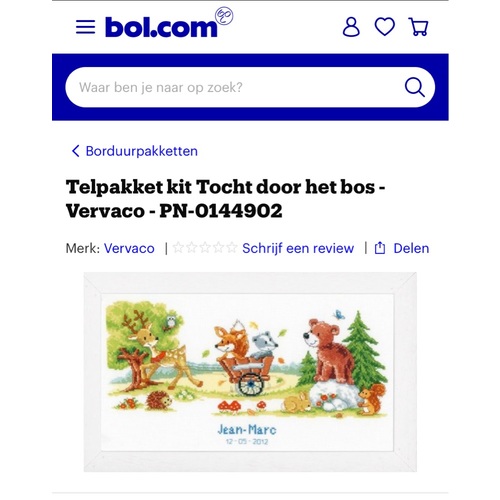Viewport: 500px width, 500px height.
Task: Open the Vervaco brand link
Action: point(129,248)
